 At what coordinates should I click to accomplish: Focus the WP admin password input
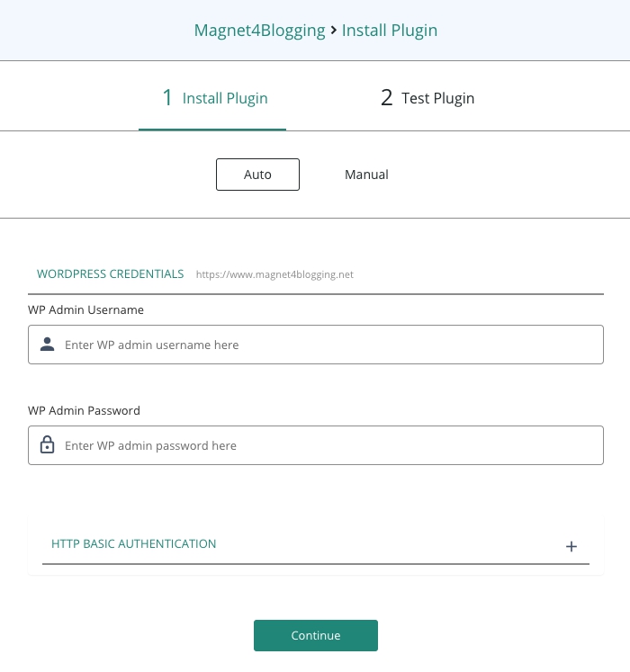(x=328, y=445)
